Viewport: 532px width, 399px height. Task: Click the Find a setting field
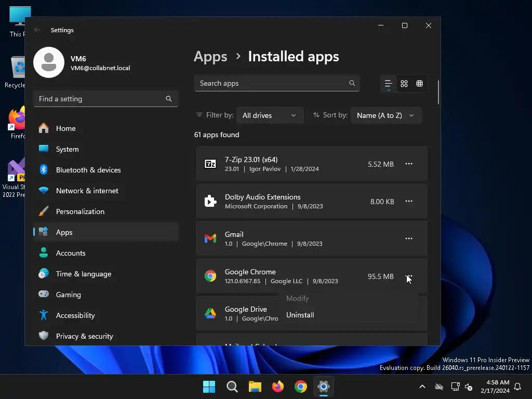106,99
